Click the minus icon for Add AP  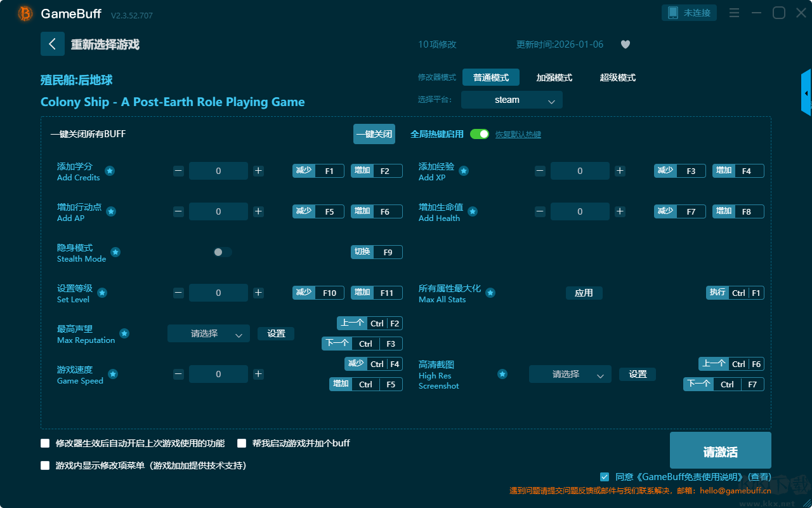[178, 211]
